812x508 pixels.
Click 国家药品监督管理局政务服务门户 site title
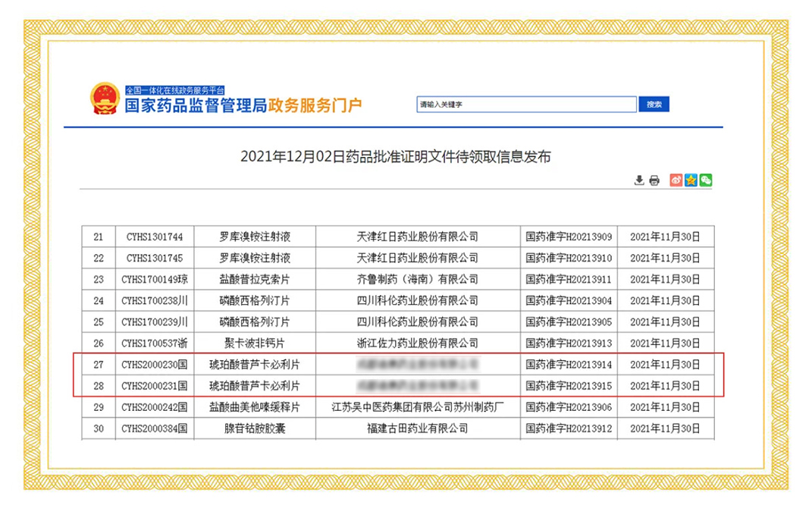[x=243, y=105]
